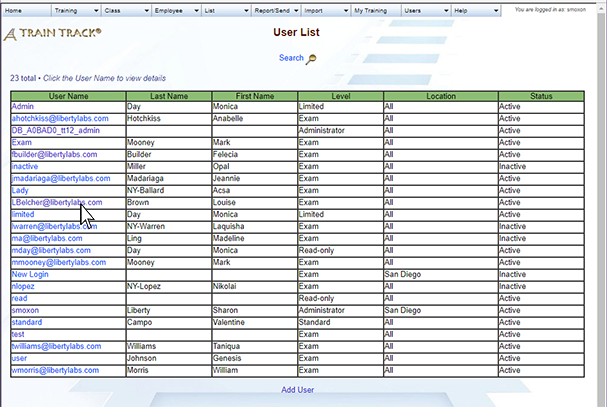Open ma@libertylabs.com user details
The height and width of the screenshot is (407, 607).
pos(47,239)
